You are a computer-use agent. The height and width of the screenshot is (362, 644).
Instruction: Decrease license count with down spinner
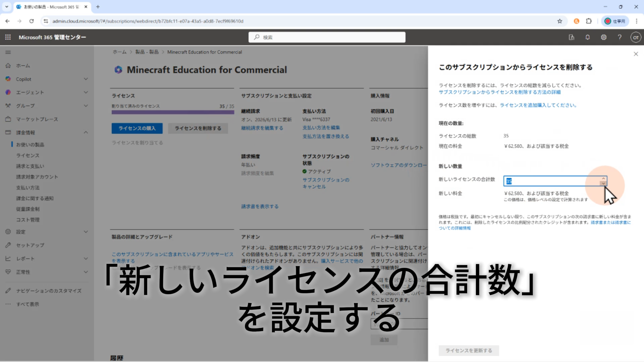[603, 183]
